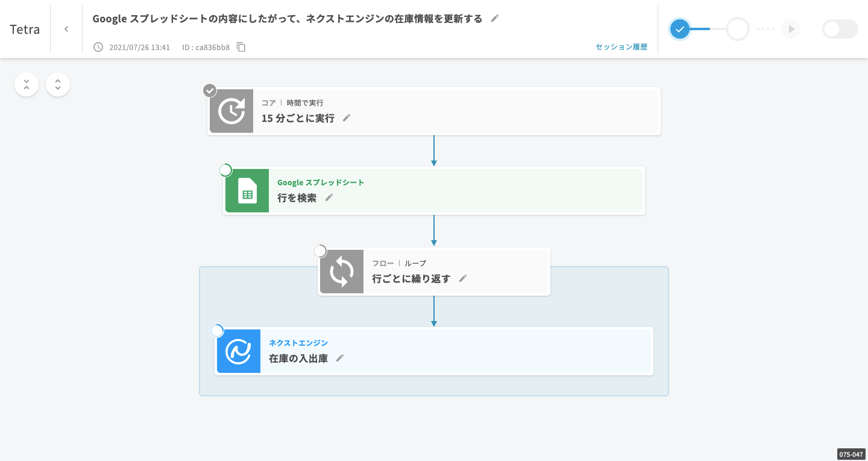Toggle status circle on 在庫の入出庫 step
This screenshot has width=868, height=461.
point(217,331)
